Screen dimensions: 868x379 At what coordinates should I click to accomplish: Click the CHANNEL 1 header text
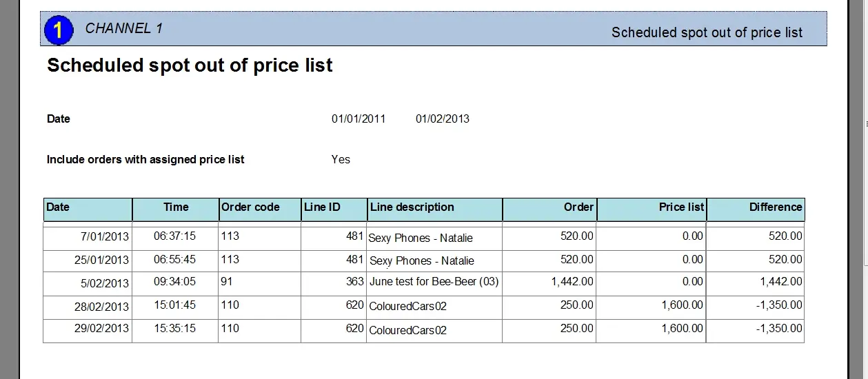123,28
